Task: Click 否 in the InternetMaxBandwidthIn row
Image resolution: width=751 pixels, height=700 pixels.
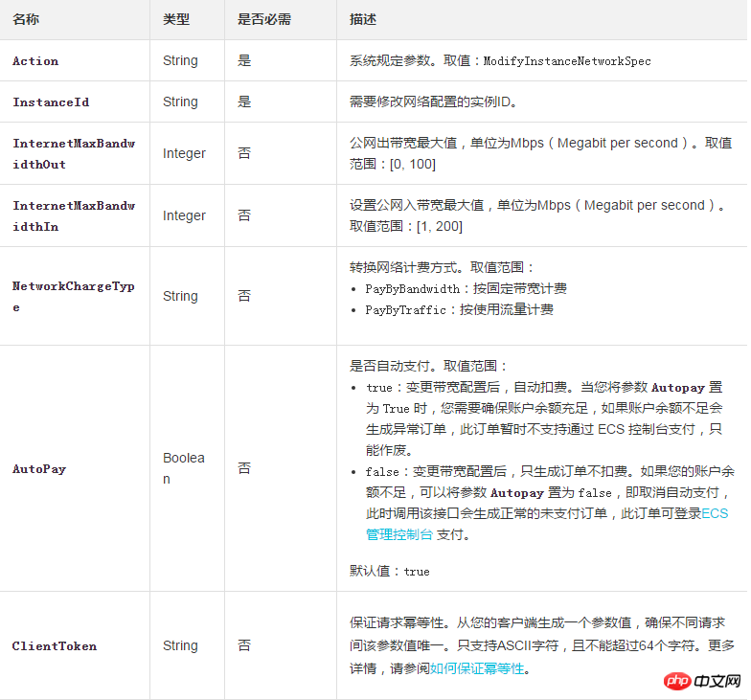Action: (244, 215)
